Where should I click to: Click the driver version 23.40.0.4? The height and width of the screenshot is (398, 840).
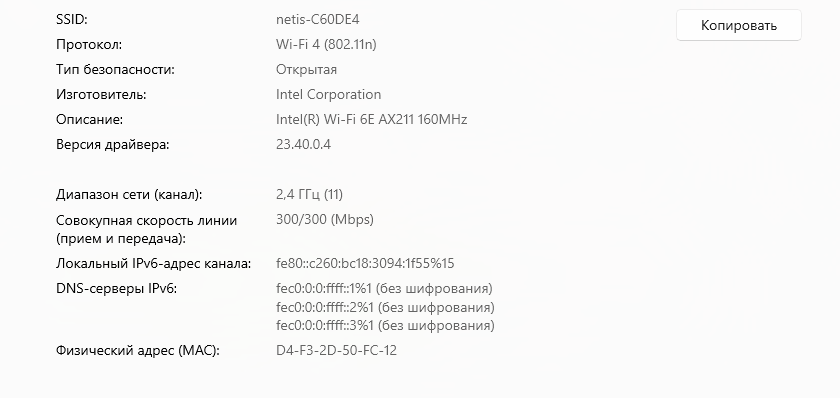303,144
